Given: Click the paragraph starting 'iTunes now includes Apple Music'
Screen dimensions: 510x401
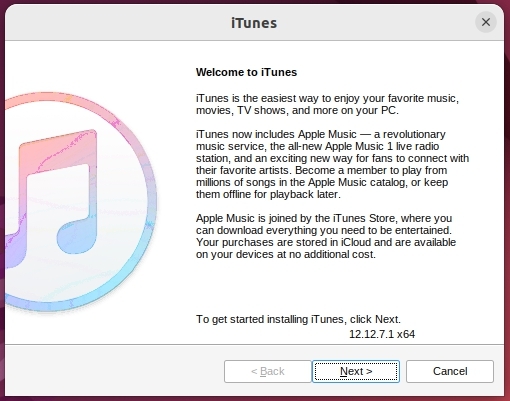Looking at the screenshot, I should [332, 164].
